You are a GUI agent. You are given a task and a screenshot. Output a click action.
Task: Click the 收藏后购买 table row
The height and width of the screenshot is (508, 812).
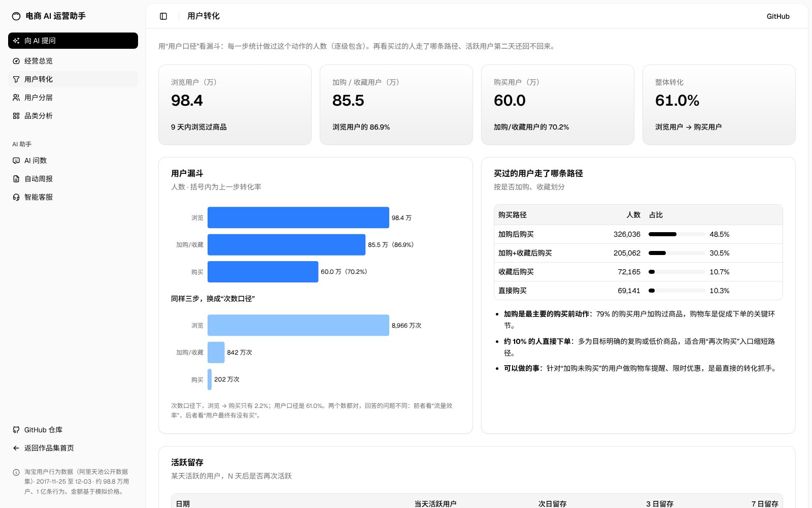coord(638,272)
